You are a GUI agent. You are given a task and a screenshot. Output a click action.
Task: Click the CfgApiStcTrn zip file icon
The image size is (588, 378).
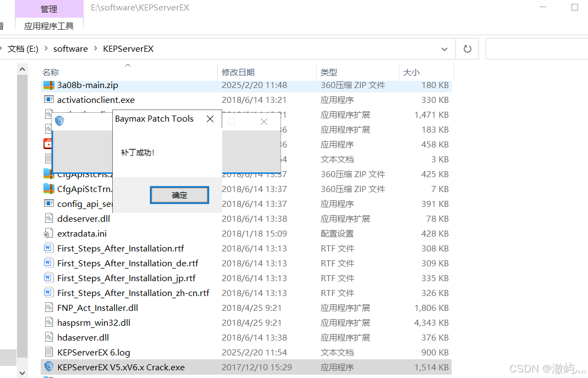tap(49, 189)
